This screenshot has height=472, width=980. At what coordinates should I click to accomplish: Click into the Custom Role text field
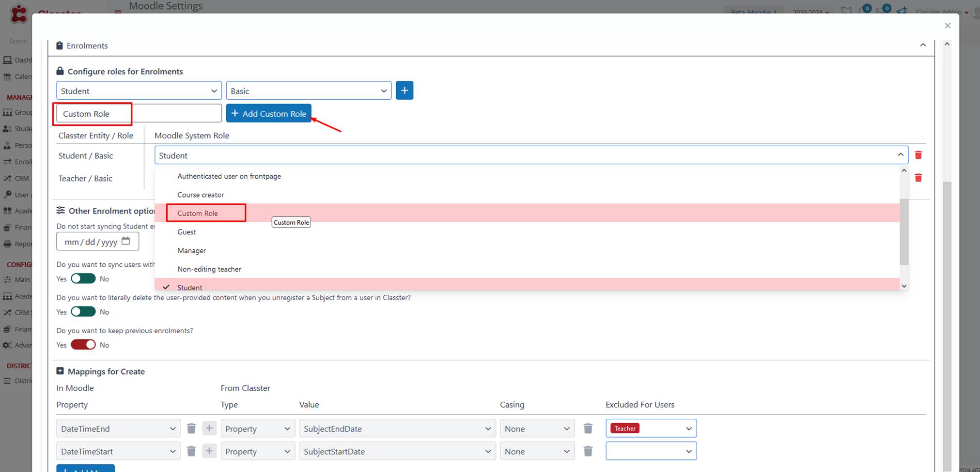click(x=139, y=113)
